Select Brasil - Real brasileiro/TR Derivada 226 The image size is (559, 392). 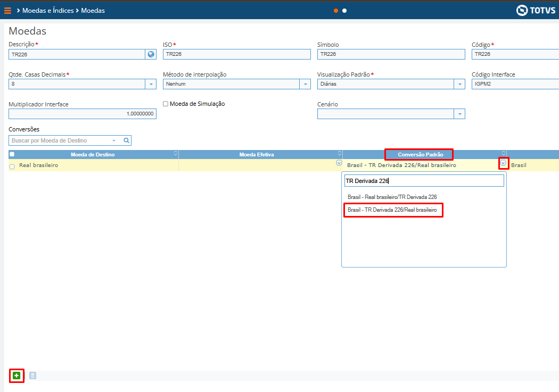[x=392, y=197]
